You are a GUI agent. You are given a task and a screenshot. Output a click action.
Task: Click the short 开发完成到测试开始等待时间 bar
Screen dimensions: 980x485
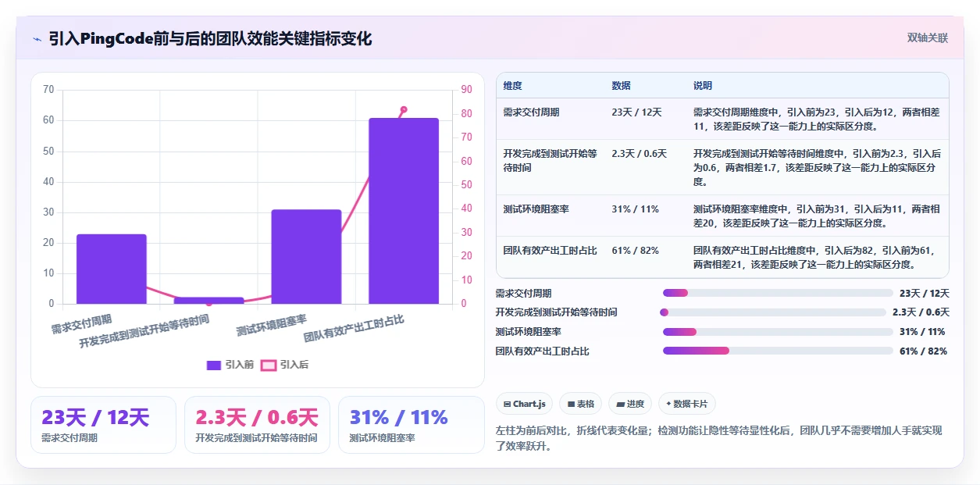208,301
